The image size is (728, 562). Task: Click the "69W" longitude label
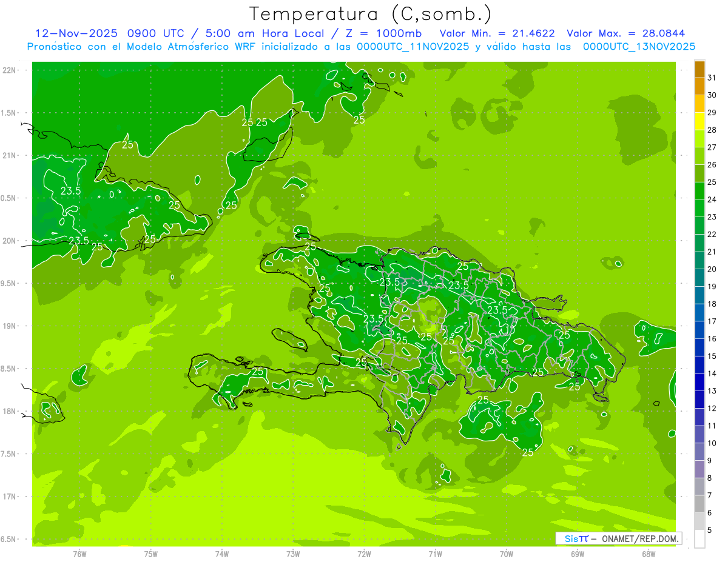pyautogui.click(x=578, y=554)
